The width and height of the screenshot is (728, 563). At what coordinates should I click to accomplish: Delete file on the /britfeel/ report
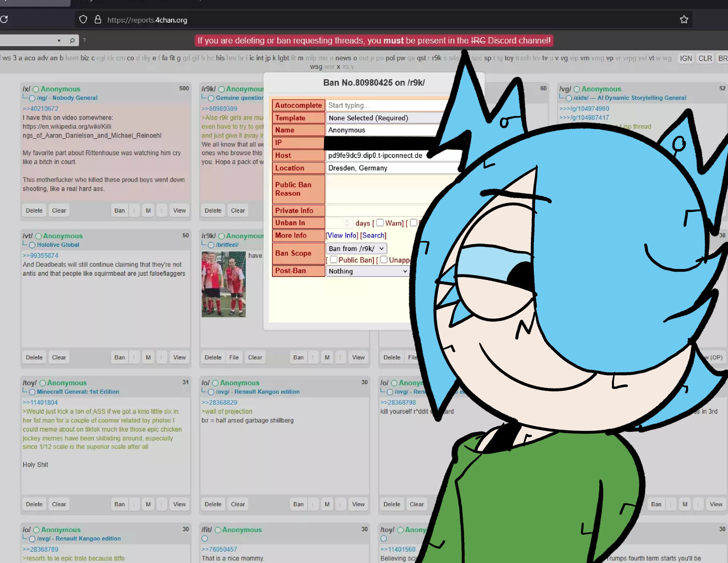coord(234,357)
